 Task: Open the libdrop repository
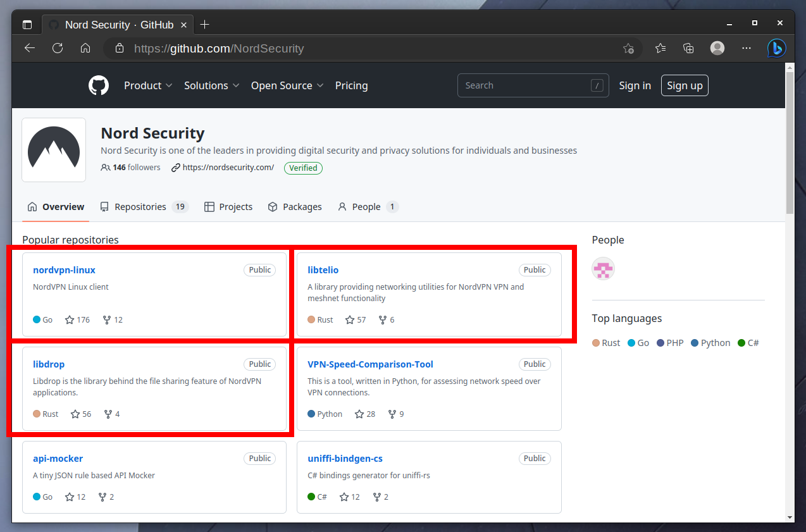pos(49,364)
